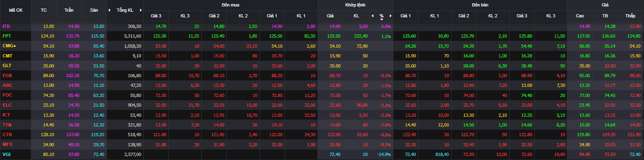Click the left arrow next to % column
The width and height of the screenshot is (644, 160).
[372, 16]
